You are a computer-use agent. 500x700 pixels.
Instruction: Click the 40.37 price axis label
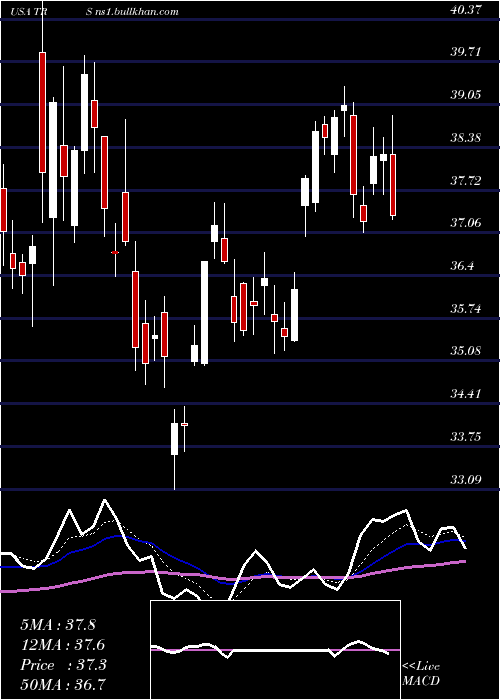coord(465,9)
